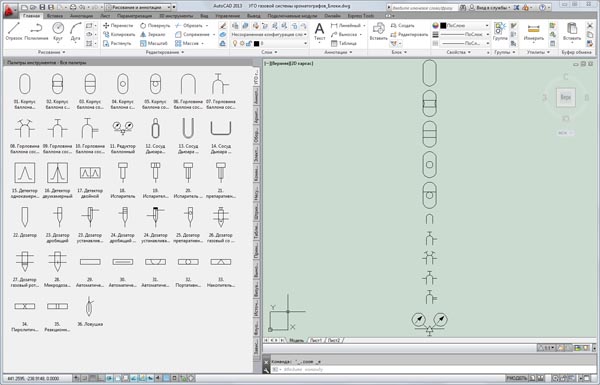Pick palette item 11. Редуктор баллонный
Viewport: 600px width, 385px height.
point(123,135)
